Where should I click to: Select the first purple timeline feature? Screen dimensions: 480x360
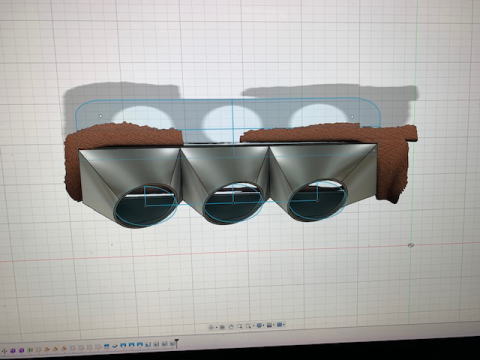[x=13, y=350]
